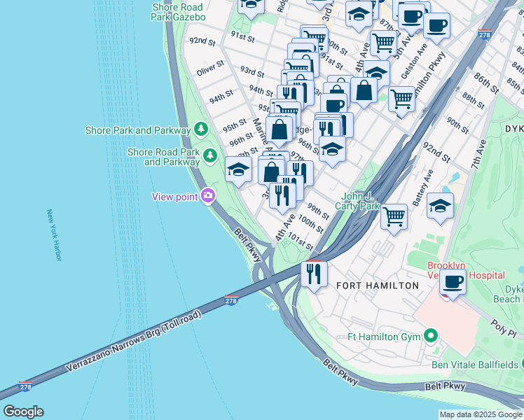Click the View point camera marker
Screen dimensions: 524x420
208,196
